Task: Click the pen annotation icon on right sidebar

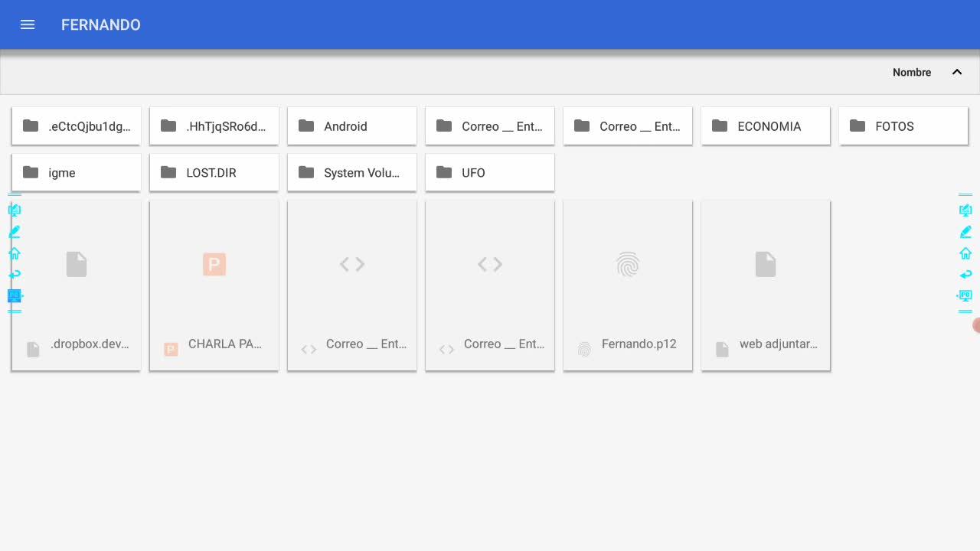Action: coord(965,232)
